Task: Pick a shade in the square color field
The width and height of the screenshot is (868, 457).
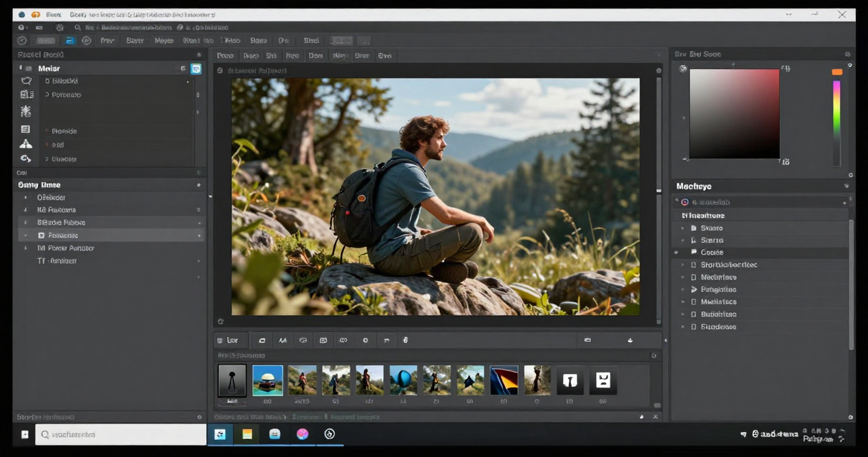Action: click(734, 114)
